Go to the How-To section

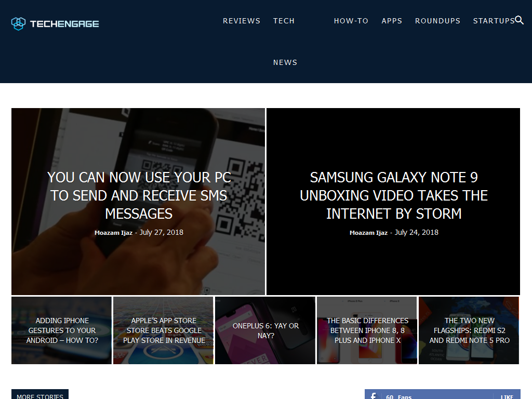click(351, 21)
